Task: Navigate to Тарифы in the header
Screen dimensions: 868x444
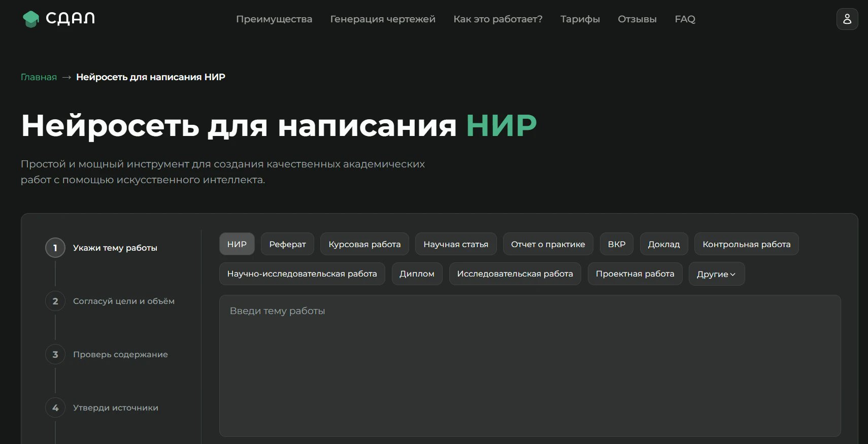Action: click(580, 19)
